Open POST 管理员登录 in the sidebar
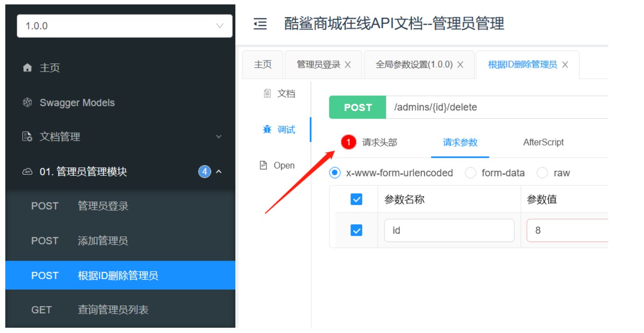644x333 pixels. pos(120,206)
